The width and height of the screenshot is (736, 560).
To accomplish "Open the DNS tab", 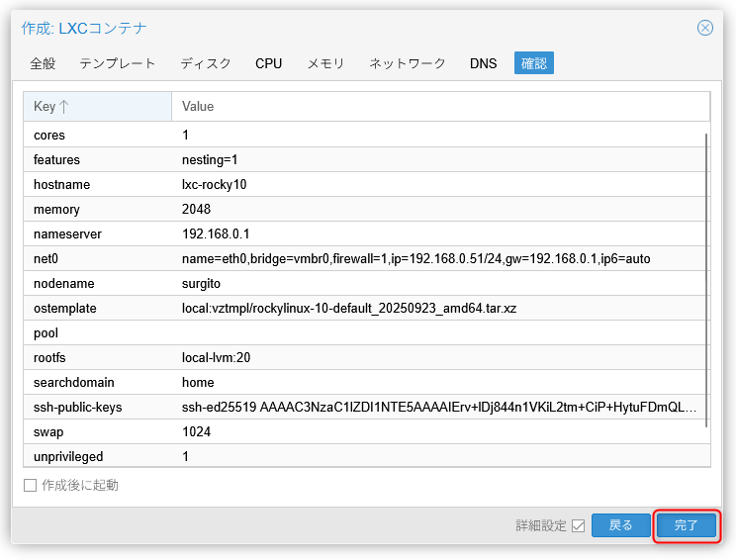I will [x=483, y=63].
